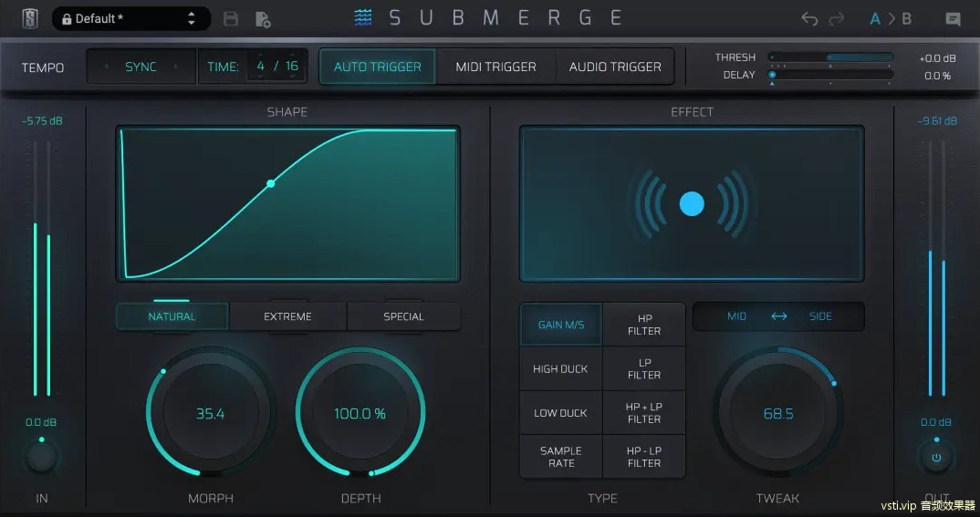Viewport: 980px width, 517px height.
Task: Select LP FILTER effect type
Action: click(x=643, y=369)
